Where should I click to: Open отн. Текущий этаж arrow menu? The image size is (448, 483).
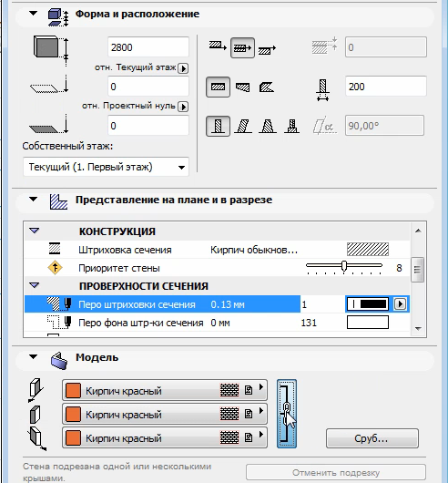pyautogui.click(x=183, y=68)
